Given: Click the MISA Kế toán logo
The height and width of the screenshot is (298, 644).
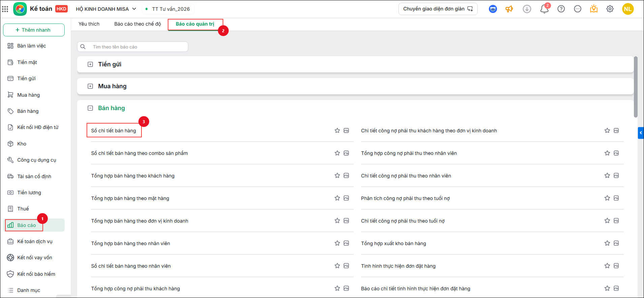Looking at the screenshot, I should [x=20, y=9].
